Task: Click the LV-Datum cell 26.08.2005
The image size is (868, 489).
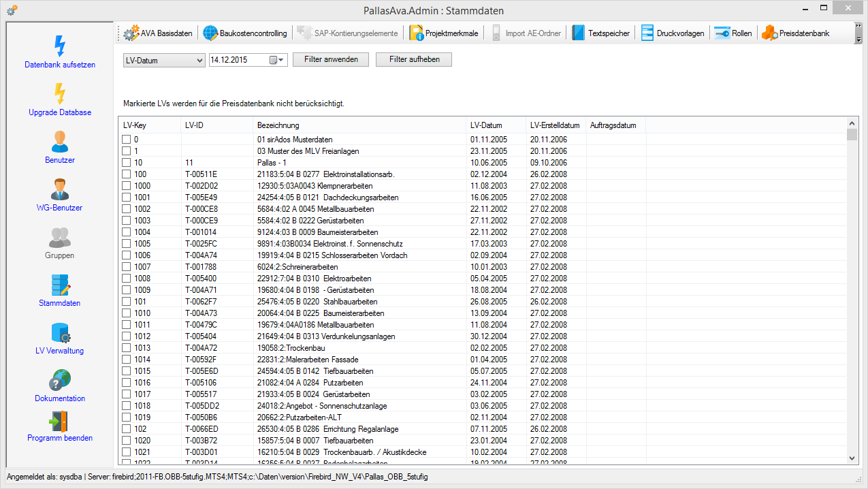Action: (489, 302)
